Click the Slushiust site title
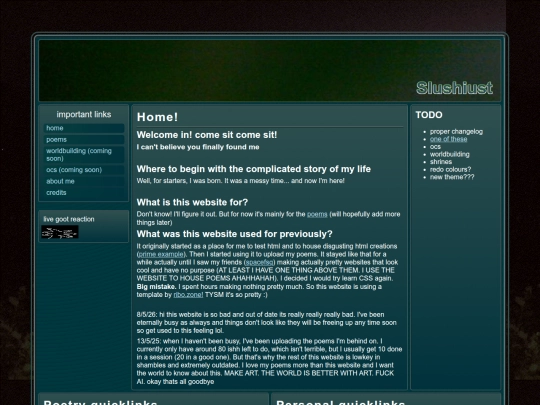The width and height of the screenshot is (540, 405). (x=454, y=88)
